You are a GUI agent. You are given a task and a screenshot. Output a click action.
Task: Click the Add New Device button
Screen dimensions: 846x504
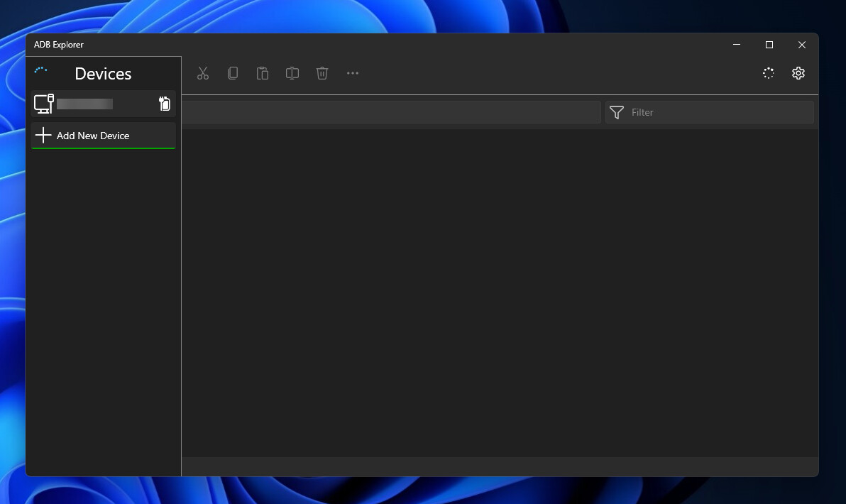(103, 136)
